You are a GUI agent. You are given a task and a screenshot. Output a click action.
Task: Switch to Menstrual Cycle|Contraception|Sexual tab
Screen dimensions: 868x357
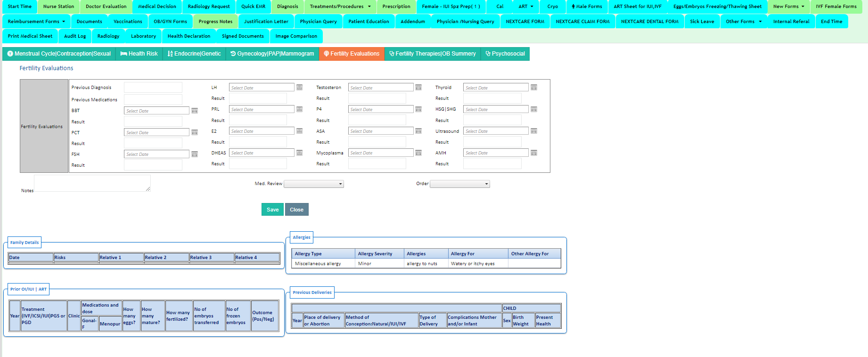pyautogui.click(x=59, y=54)
